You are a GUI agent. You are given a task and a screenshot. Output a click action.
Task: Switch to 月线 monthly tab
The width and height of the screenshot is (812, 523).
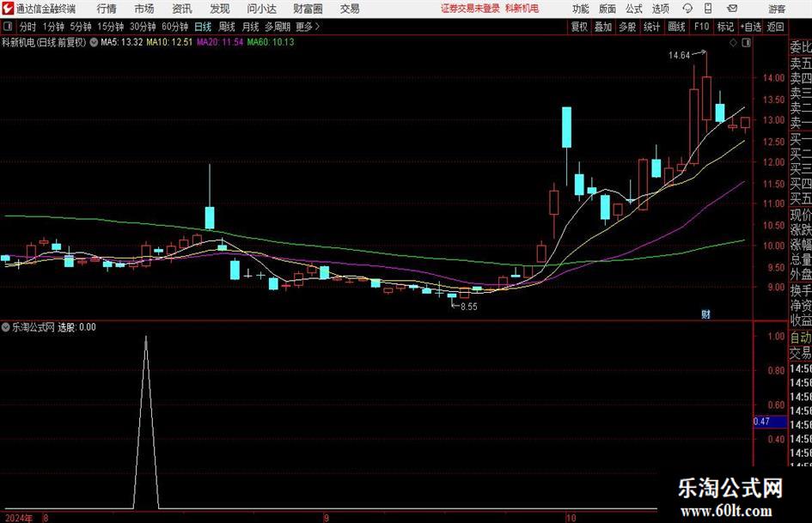[250, 27]
